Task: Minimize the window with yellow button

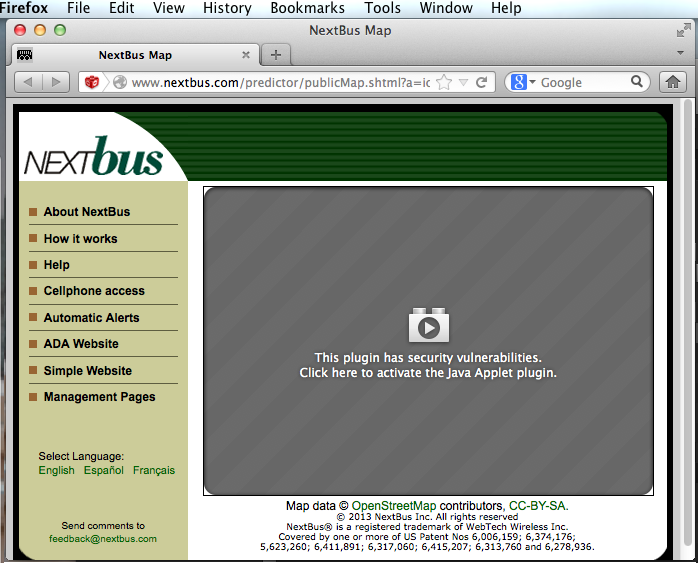Action: (40, 30)
